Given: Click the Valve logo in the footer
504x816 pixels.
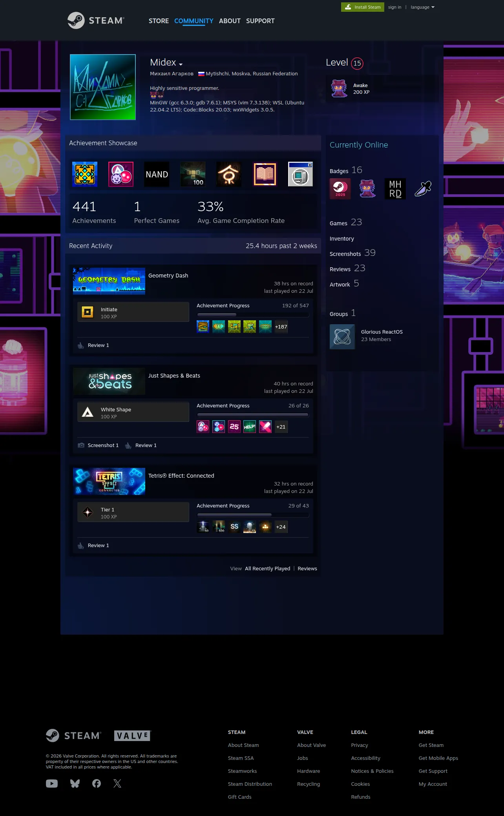Looking at the screenshot, I should (x=133, y=736).
